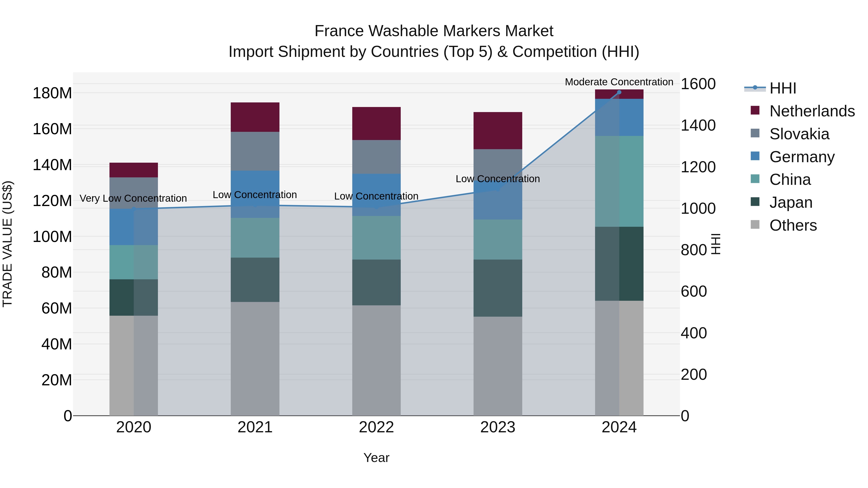The image size is (868, 488).
Task: Click the 'Year' x-axis title
Action: (x=376, y=458)
